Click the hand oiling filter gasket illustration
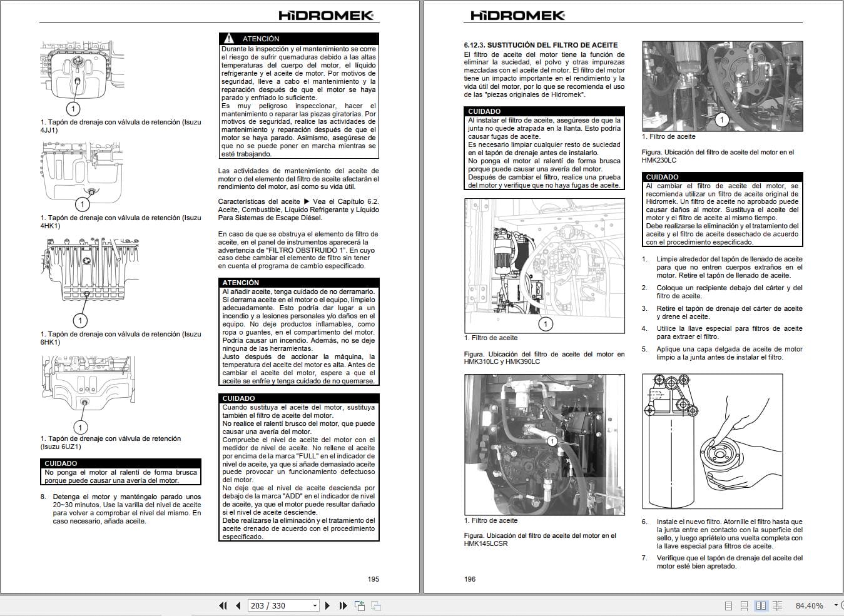The image size is (844, 616). [713, 443]
